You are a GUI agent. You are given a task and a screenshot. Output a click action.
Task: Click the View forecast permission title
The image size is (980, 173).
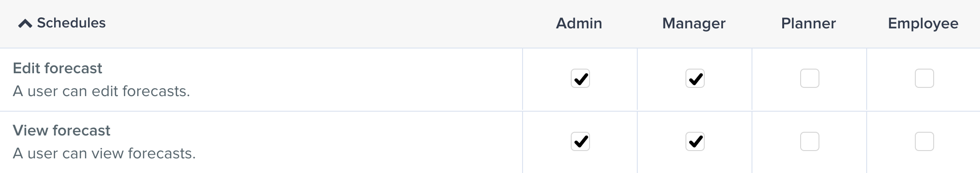pos(61,130)
